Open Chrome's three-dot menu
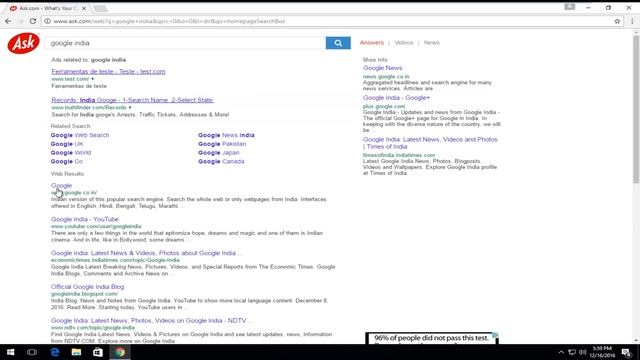 (632, 21)
